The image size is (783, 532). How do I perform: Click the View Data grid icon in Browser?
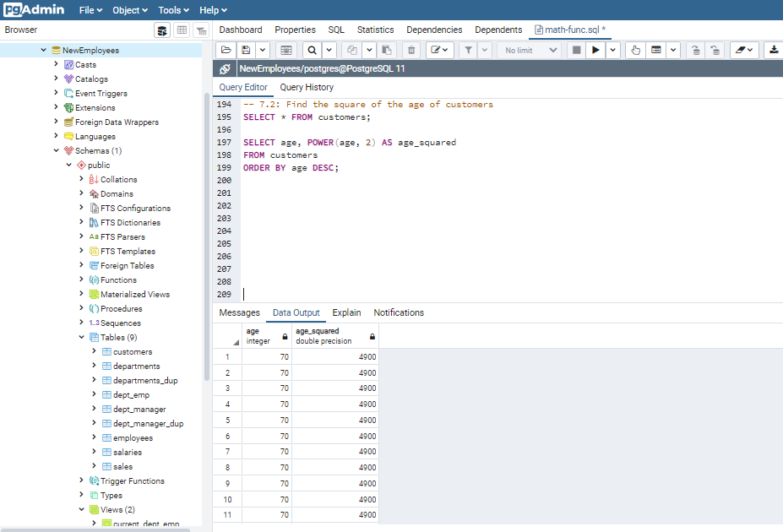tap(182, 30)
